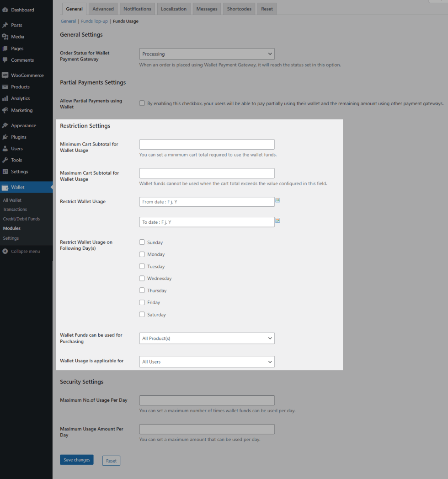
Task: Switch to the General tab
Action: (74, 9)
